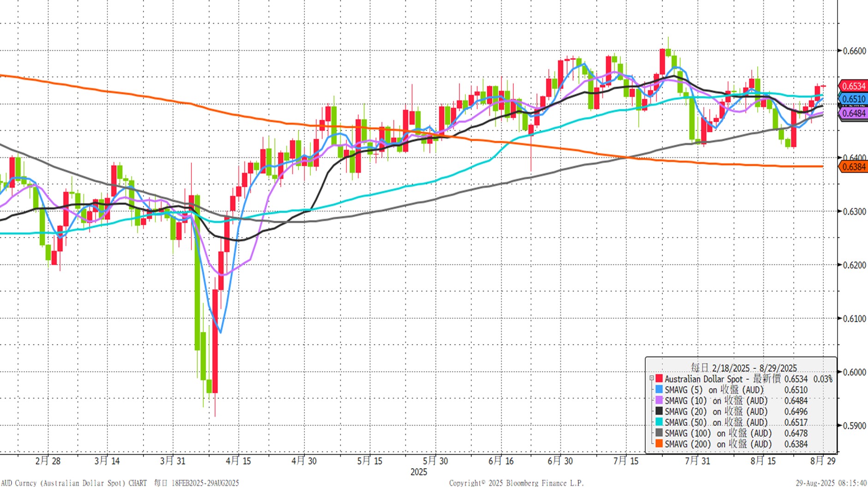Click the black SMAVG (20) legend swatch
The height and width of the screenshot is (488, 868).
[x=659, y=411]
